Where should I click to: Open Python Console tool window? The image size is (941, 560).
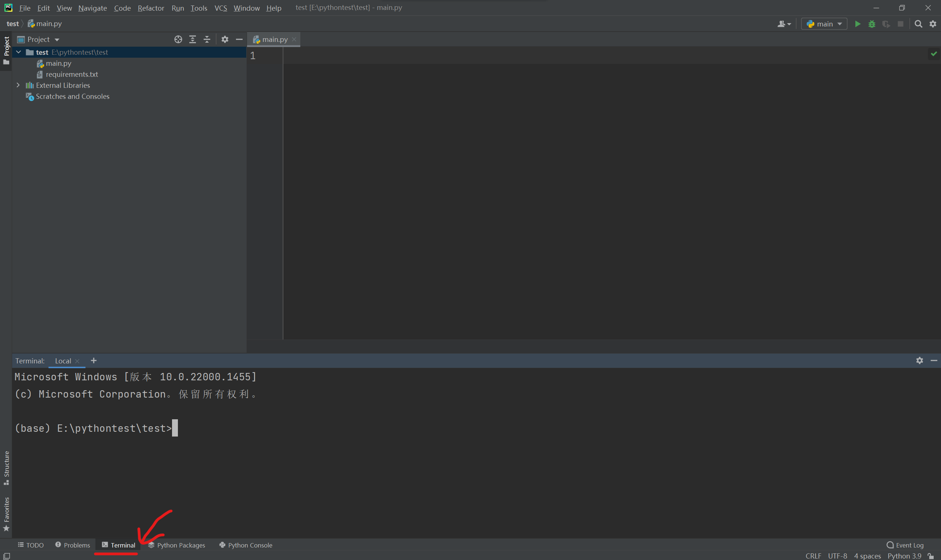[246, 545]
